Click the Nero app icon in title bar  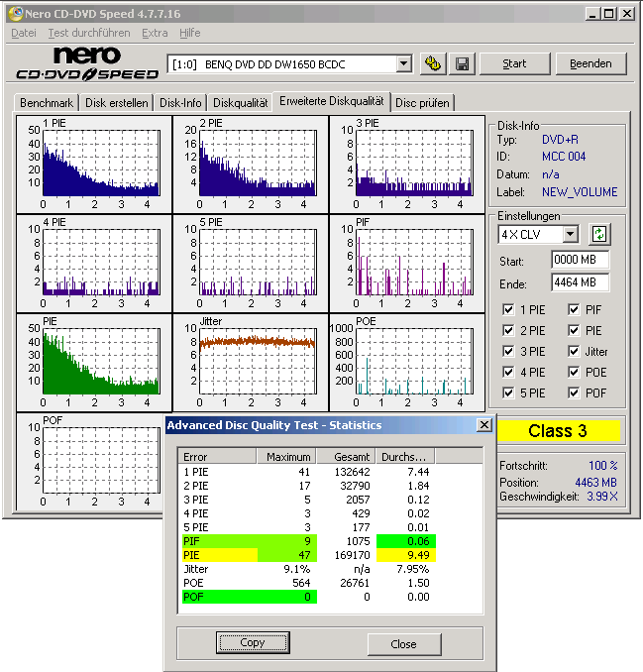pos(13,14)
